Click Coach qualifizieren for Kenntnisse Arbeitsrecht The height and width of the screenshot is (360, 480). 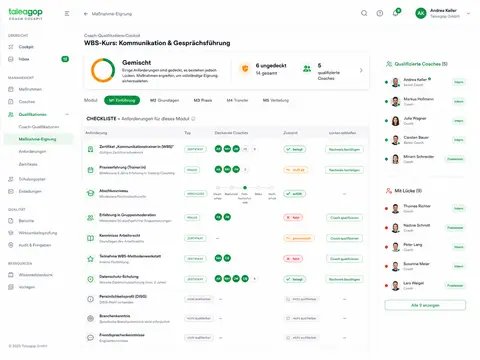pos(344,238)
